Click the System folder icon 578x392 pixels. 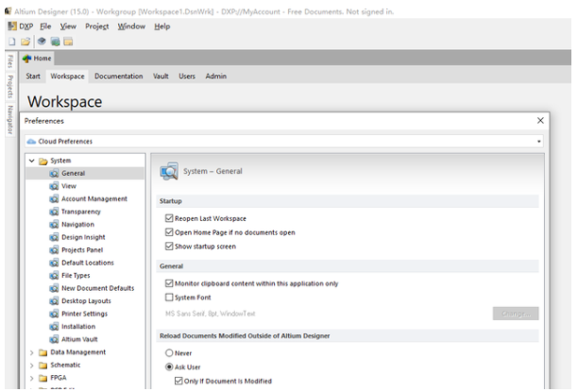coord(43,162)
